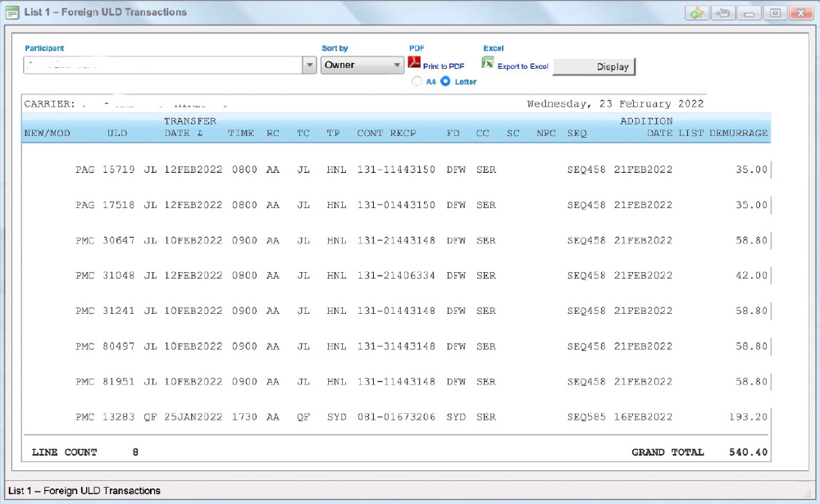This screenshot has height=504, width=820.
Task: Click the CARRIER label
Action: pos(50,103)
